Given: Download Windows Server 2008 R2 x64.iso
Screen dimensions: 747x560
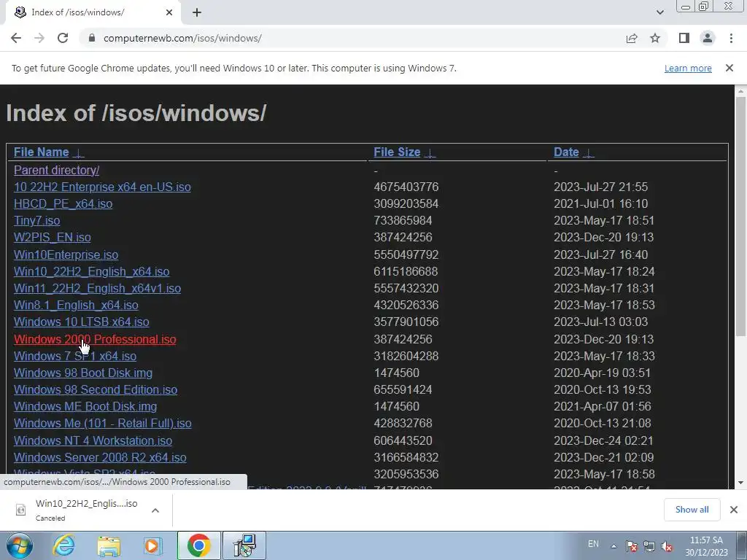Looking at the screenshot, I should tap(100, 457).
